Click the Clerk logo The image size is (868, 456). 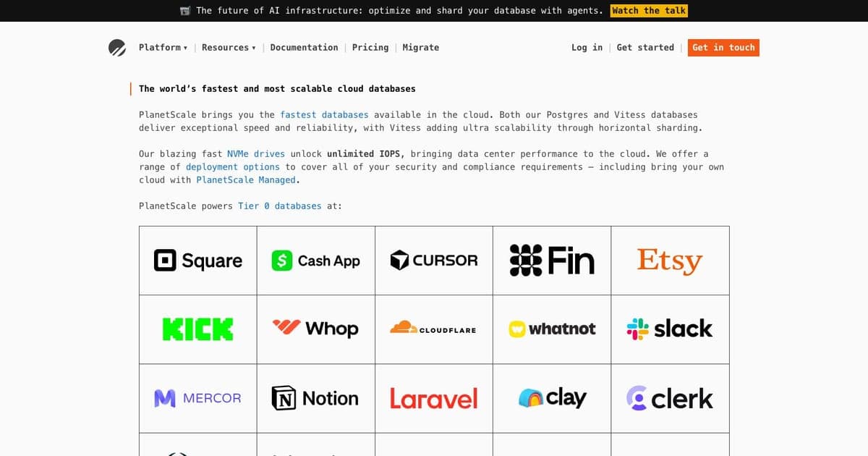pos(670,398)
